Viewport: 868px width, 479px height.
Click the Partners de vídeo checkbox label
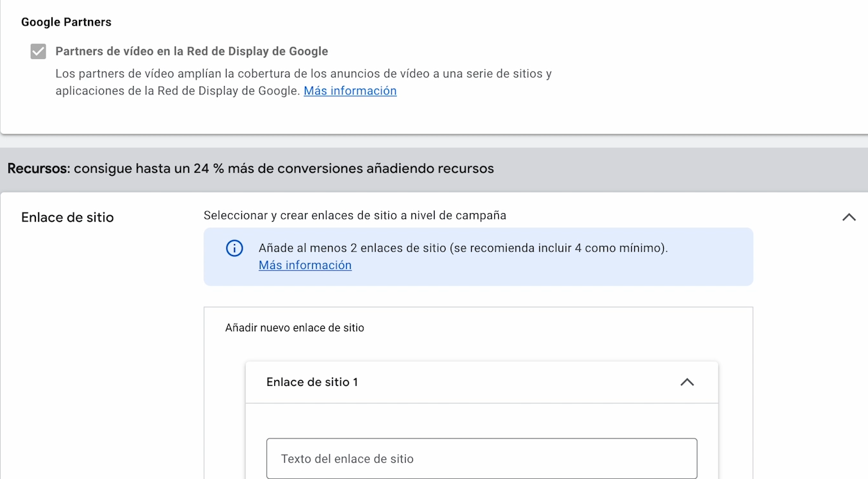coord(191,51)
